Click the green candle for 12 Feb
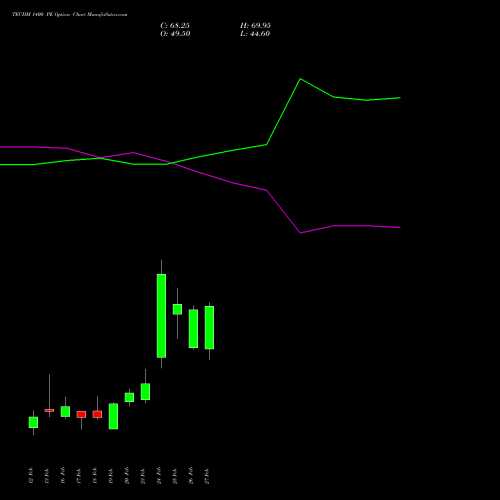This screenshot has height=500, width=500. click(33, 422)
